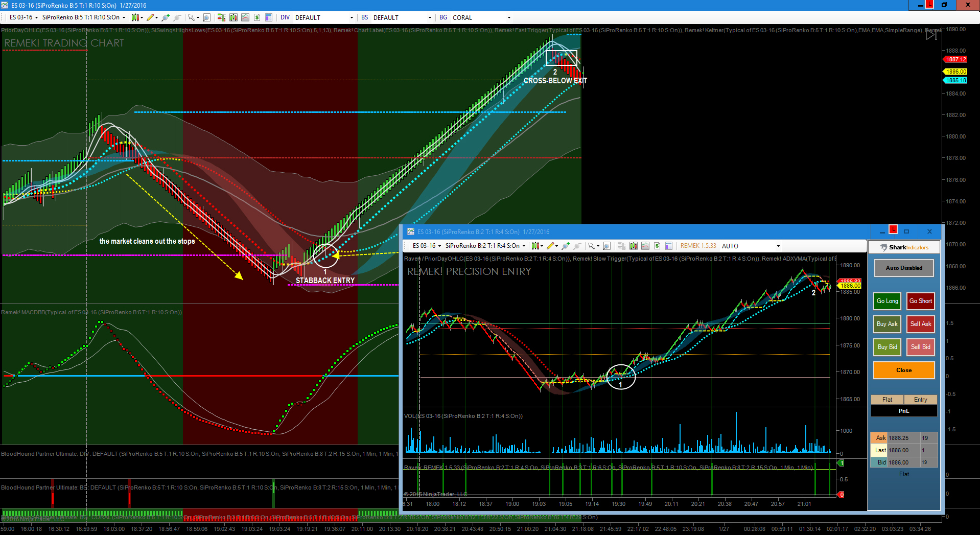Open Strategies dollar icon in Precision Entry toolbar
The width and height of the screenshot is (980, 535).
click(x=657, y=246)
